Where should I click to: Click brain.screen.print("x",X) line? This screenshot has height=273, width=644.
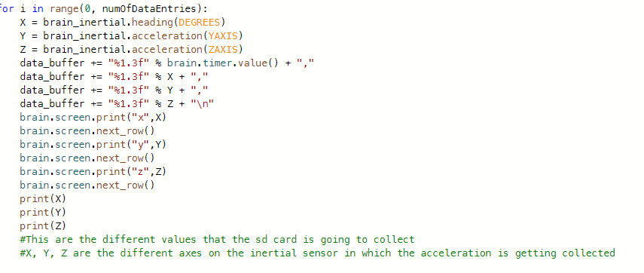click(x=93, y=117)
